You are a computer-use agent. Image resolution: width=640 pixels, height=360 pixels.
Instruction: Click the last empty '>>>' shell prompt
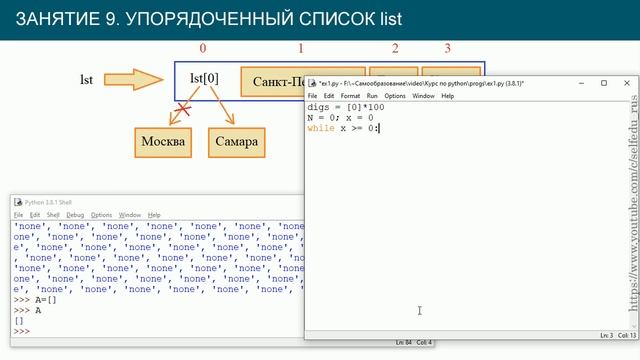pos(22,331)
